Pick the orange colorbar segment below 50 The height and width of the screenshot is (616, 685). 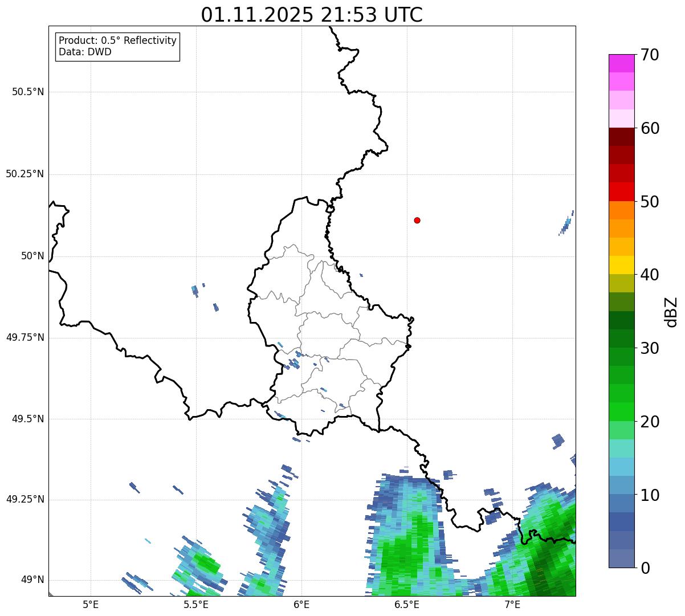click(621, 210)
